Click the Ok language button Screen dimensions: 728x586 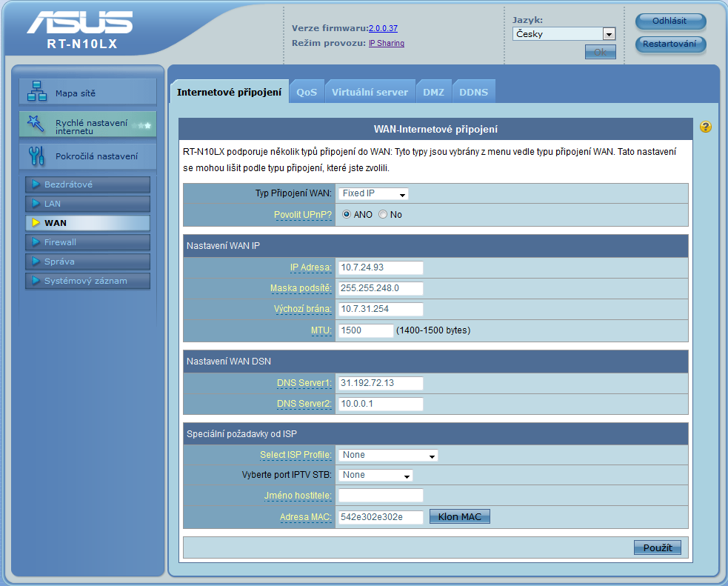click(x=601, y=52)
